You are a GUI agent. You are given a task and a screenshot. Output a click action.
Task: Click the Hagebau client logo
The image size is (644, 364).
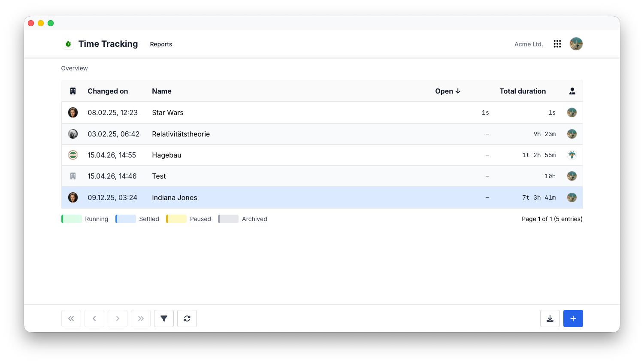point(73,155)
